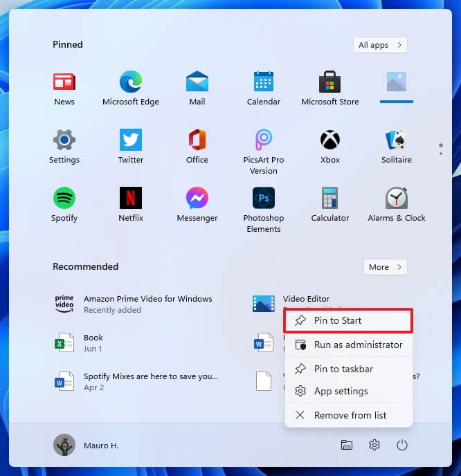Viewport: 461px width, 476px height.
Task: Open App settings from context menu
Action: [348, 391]
